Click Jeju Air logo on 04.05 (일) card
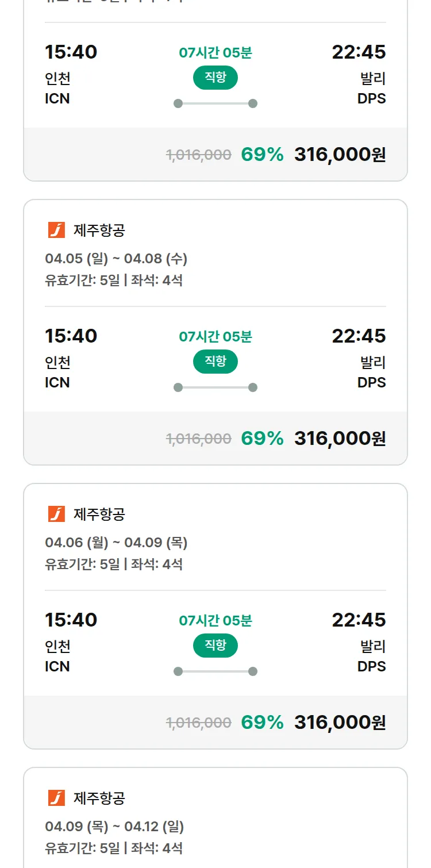The width and height of the screenshot is (431, 868). click(56, 230)
